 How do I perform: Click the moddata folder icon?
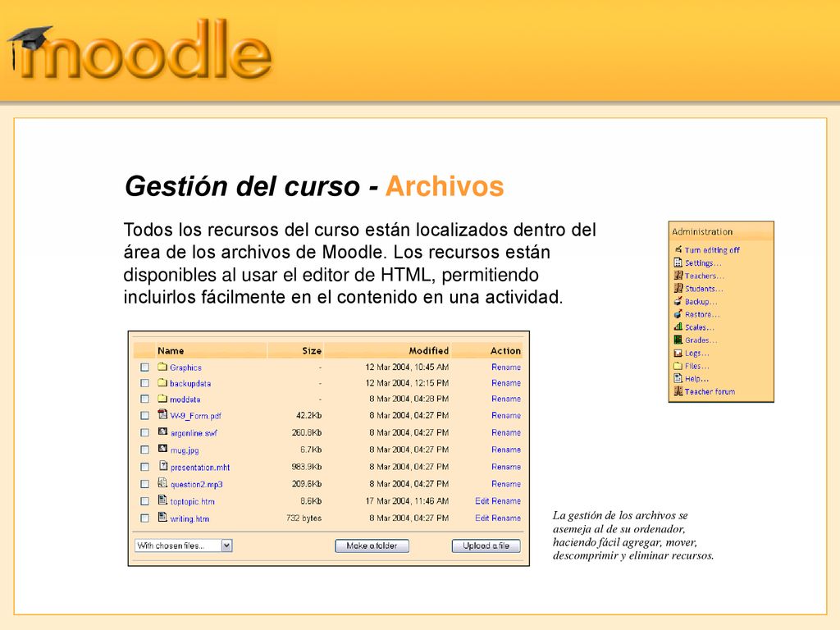pos(162,399)
